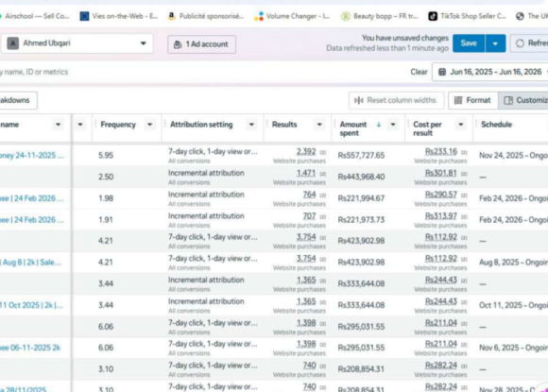Click the ad account briefcase icon
Viewport: 548px width, 392px height.
(178, 44)
